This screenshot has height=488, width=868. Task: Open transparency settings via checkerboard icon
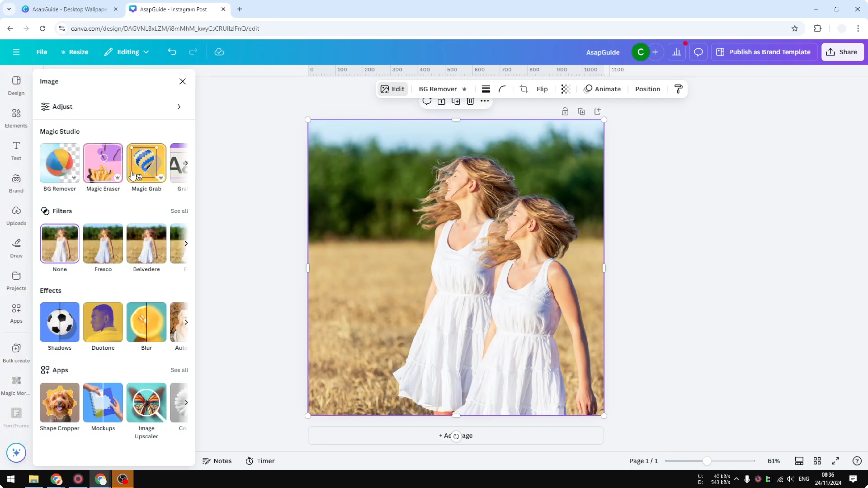coord(565,89)
